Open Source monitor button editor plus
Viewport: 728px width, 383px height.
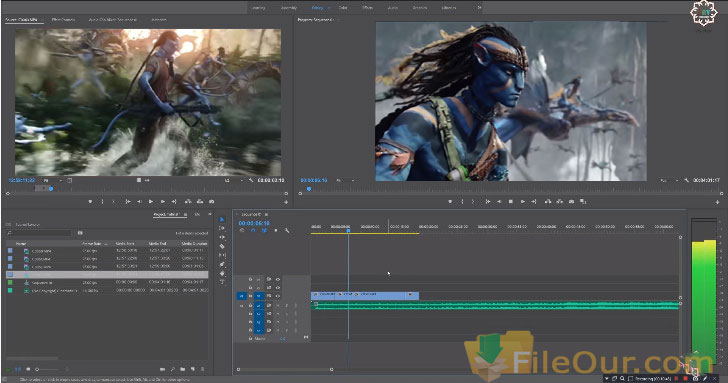[x=286, y=202]
